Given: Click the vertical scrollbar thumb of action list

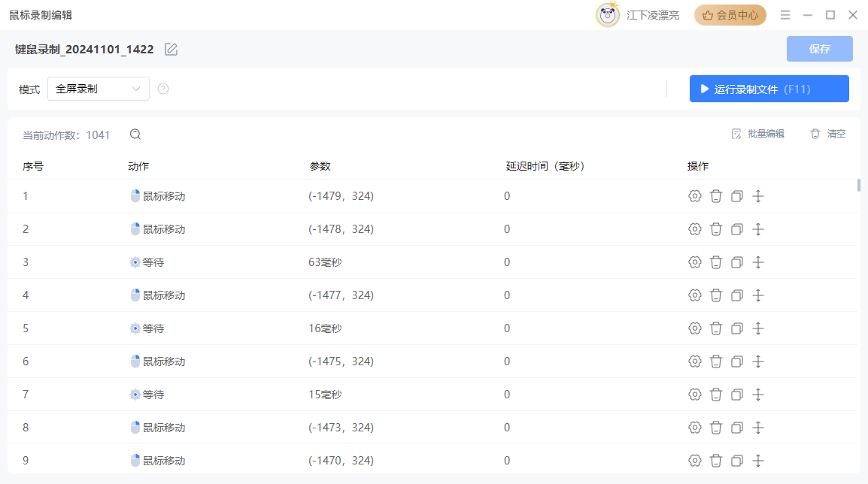Looking at the screenshot, I should pyautogui.click(x=859, y=185).
